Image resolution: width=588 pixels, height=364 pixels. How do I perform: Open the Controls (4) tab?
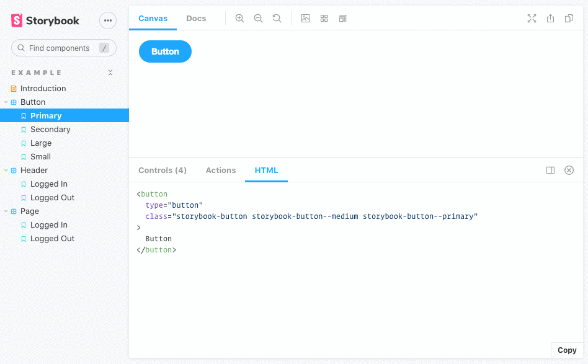162,170
